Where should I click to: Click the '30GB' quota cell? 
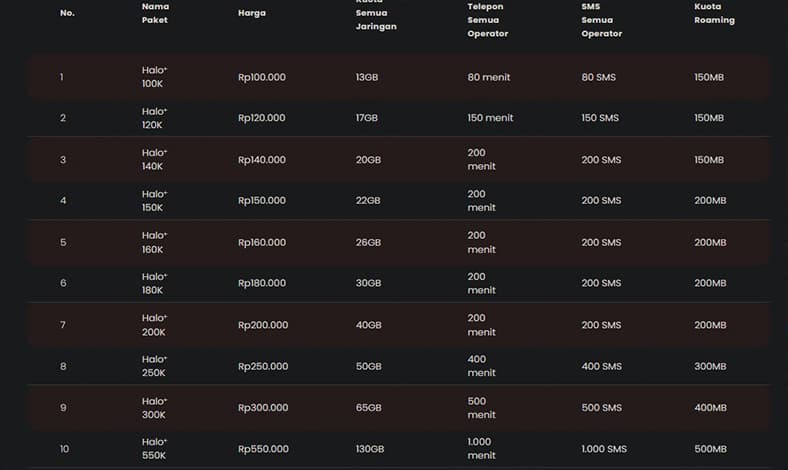click(x=368, y=283)
